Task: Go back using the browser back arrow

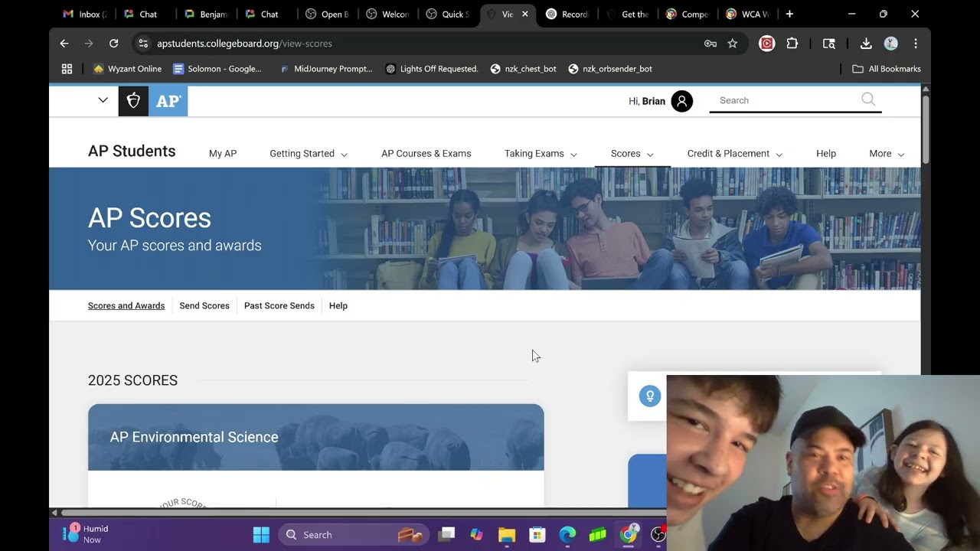Action: pyautogui.click(x=64, y=44)
